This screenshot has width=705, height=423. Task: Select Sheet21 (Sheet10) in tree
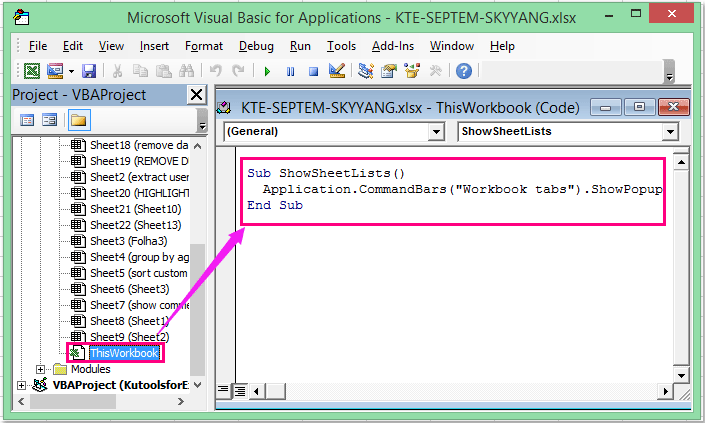135,209
